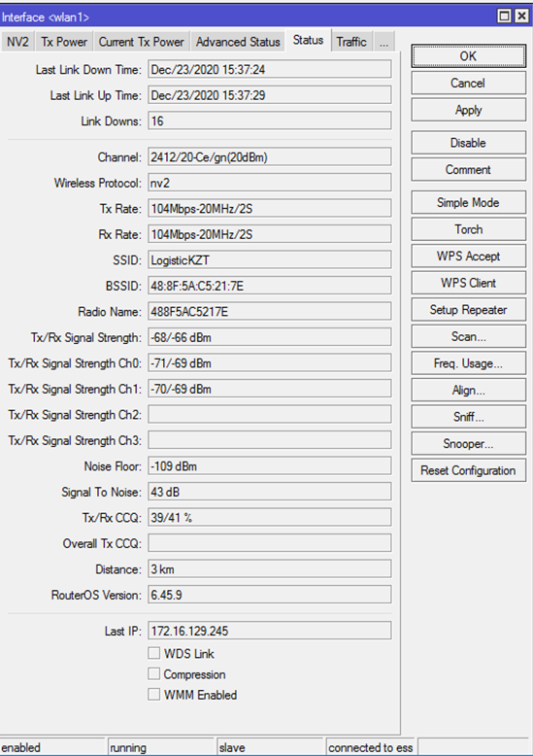The image size is (533, 756).
Task: Click Reset Configuration
Action: point(468,470)
